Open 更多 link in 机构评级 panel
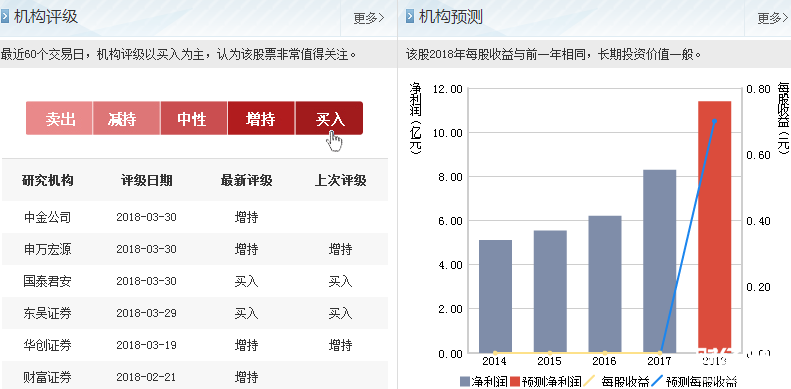The width and height of the screenshot is (791, 389). [369, 19]
